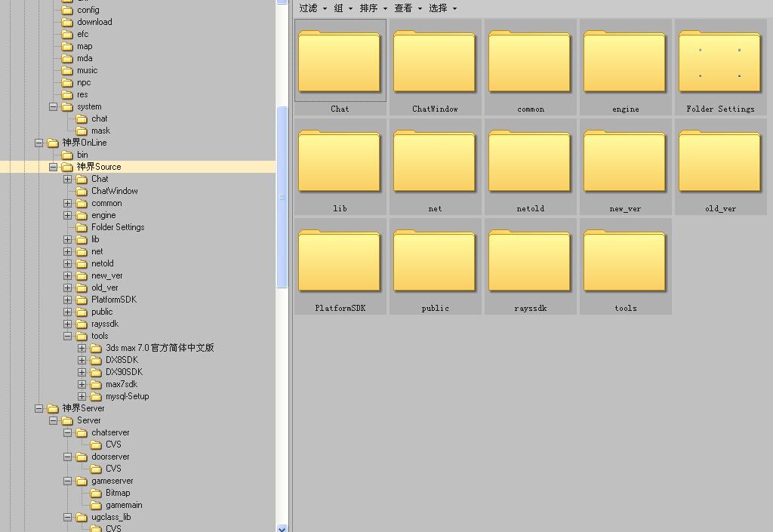Expand the PlatformSDK tree node
This screenshot has height=532, width=773.
tap(67, 300)
